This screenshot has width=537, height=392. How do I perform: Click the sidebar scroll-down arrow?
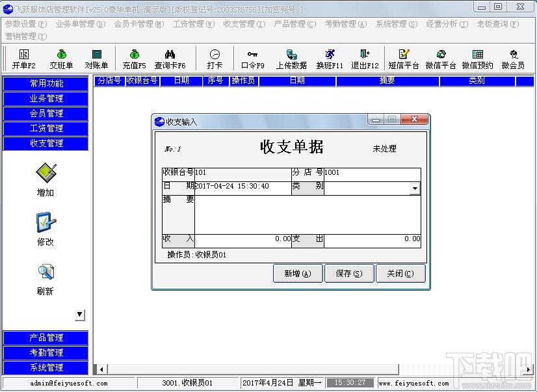[79, 315]
